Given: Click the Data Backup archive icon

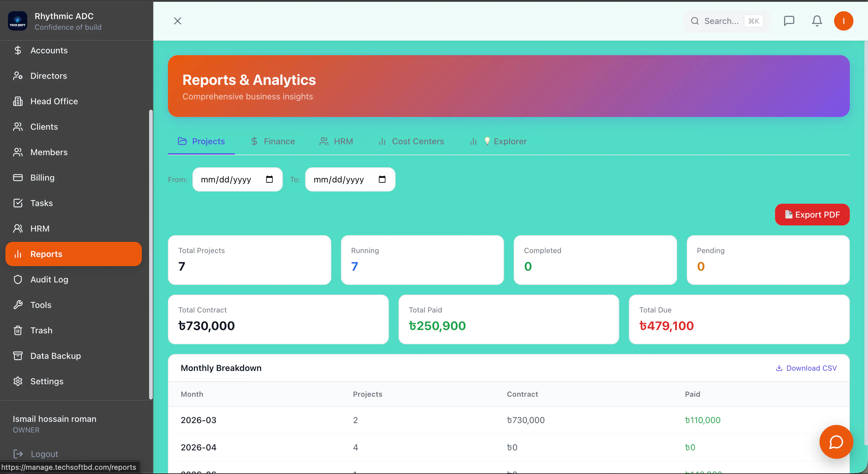Looking at the screenshot, I should (18, 356).
